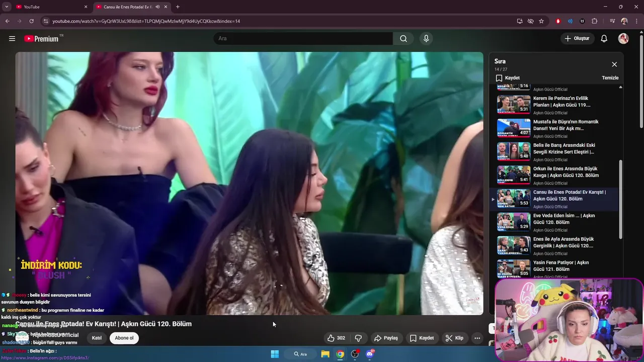Click the main video player area
The image size is (644, 362).
coord(249,184)
